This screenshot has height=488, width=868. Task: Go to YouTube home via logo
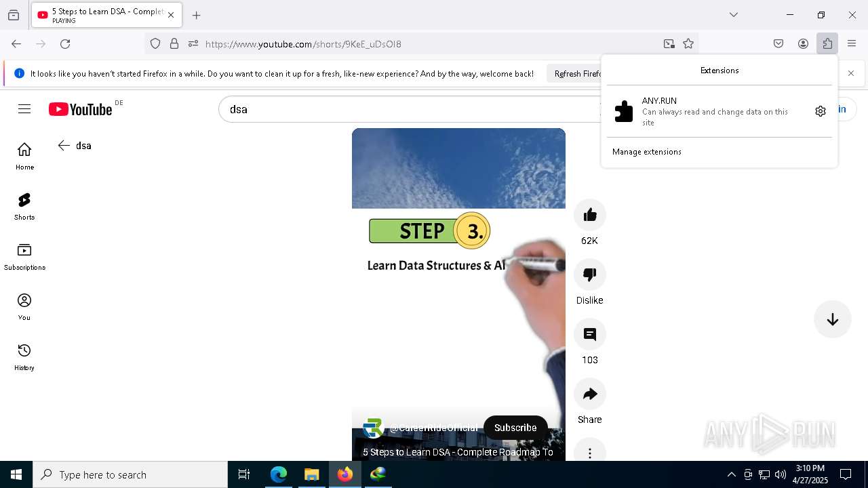click(80, 109)
